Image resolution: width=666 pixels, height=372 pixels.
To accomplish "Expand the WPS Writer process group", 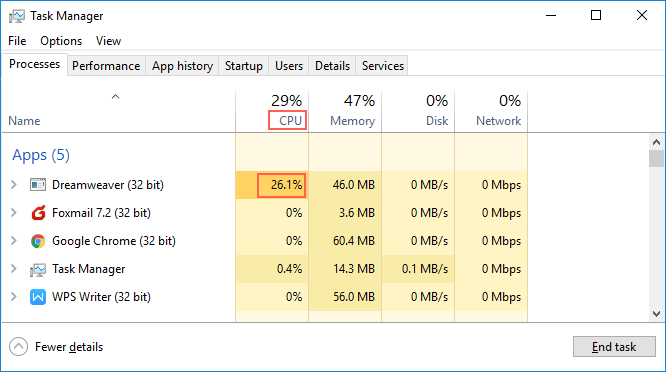I will click(14, 297).
